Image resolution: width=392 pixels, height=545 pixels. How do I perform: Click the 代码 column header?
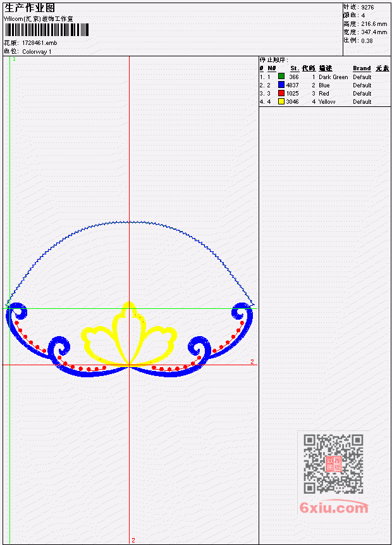[x=309, y=68]
